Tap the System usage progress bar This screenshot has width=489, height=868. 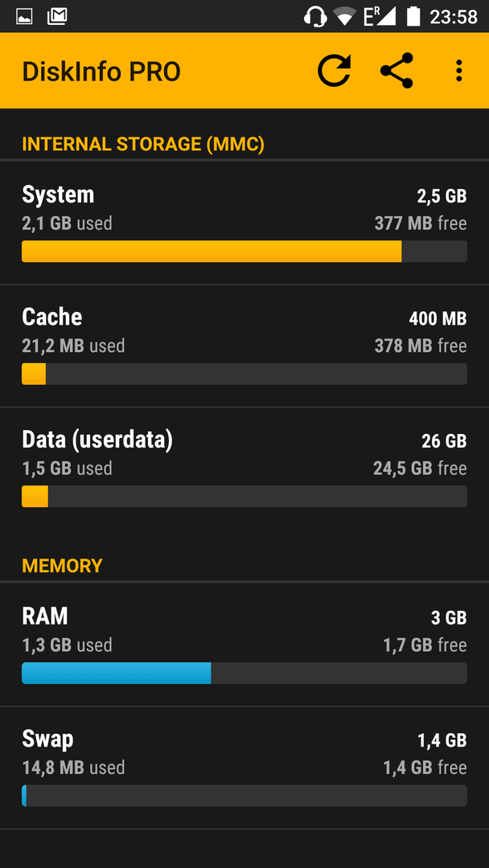tap(244, 252)
